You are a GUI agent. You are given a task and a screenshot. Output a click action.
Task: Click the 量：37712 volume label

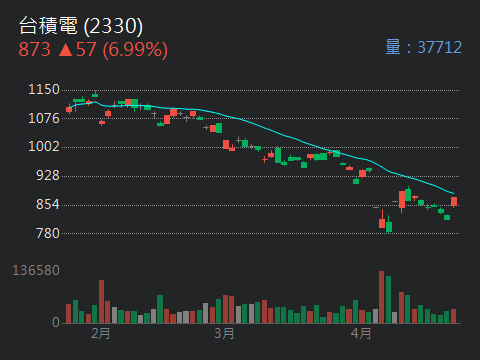(424, 47)
